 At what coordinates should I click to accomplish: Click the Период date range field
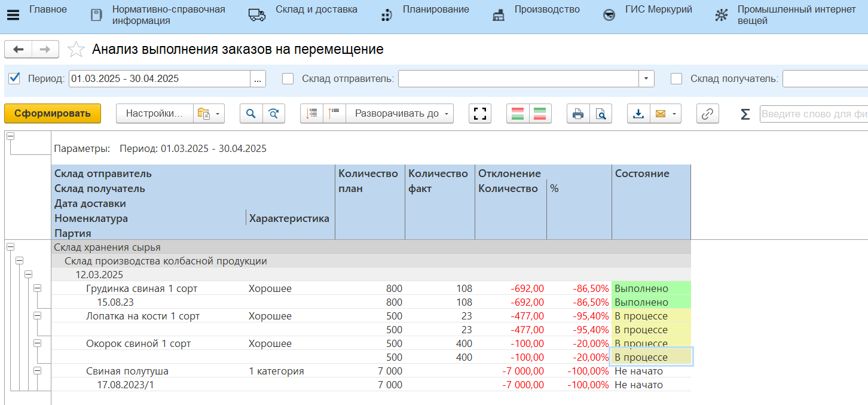click(159, 79)
